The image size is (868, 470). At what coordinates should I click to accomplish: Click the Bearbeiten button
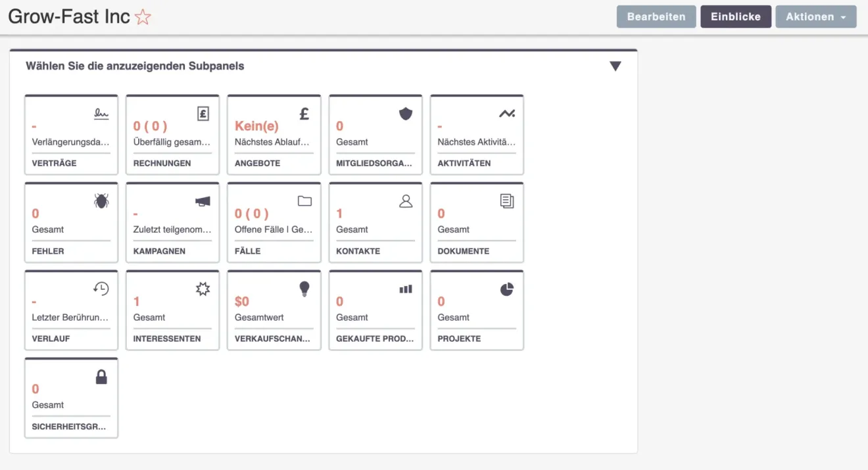(x=656, y=16)
